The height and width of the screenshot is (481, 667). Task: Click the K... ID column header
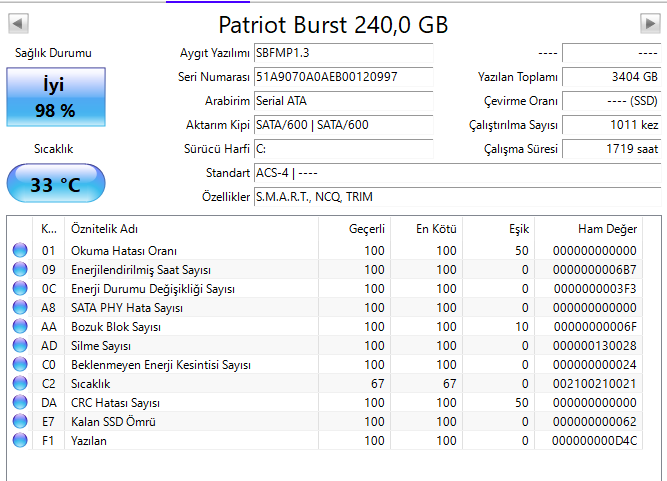tap(48, 229)
